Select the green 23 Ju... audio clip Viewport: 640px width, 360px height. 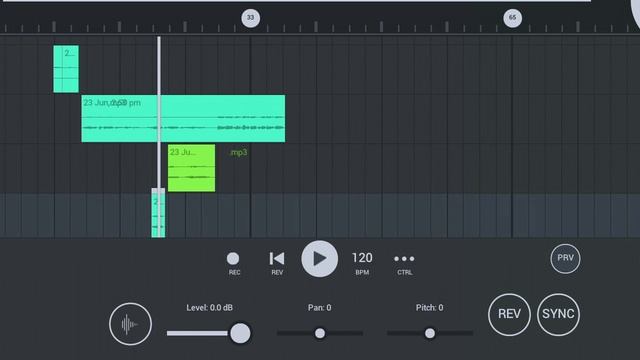tap(191, 168)
